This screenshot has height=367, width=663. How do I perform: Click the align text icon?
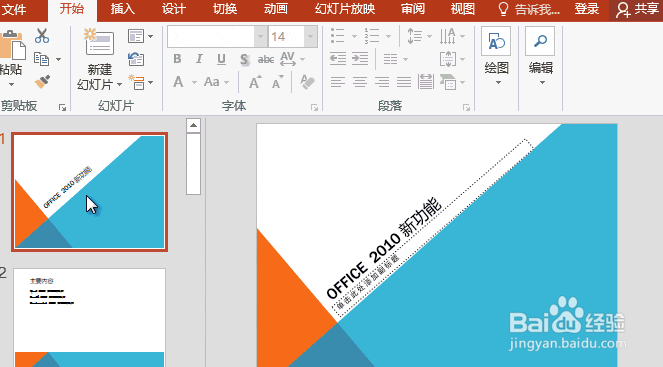click(448, 59)
